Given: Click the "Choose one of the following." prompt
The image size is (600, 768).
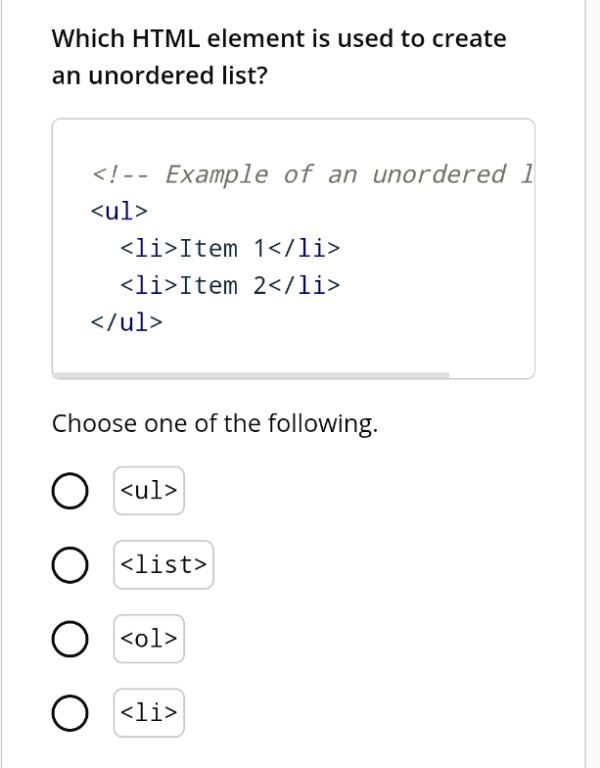Looking at the screenshot, I should [x=215, y=424].
